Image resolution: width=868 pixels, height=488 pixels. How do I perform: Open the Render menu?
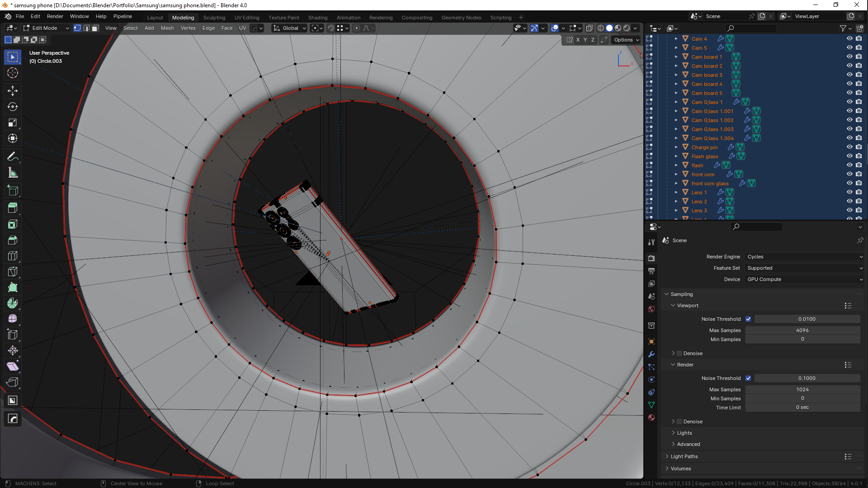point(55,16)
